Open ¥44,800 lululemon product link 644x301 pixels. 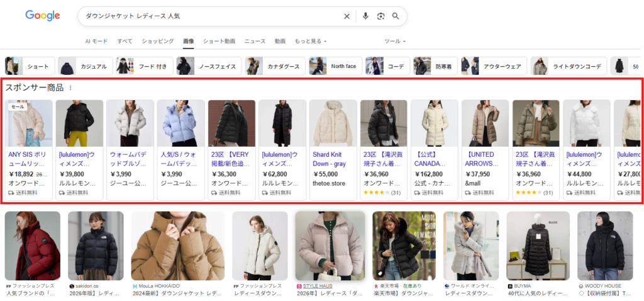click(586, 159)
